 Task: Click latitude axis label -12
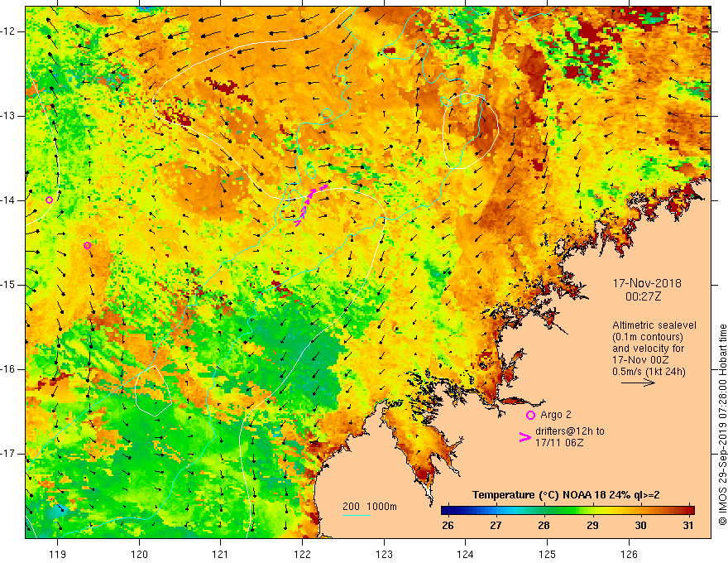coord(9,31)
